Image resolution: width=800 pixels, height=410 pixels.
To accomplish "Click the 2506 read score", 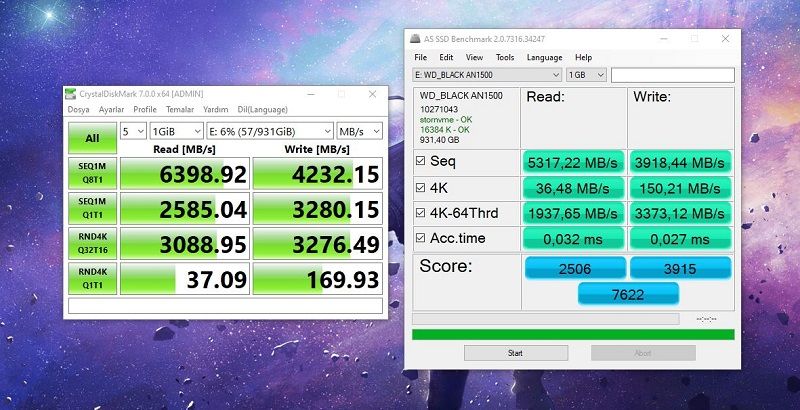I will pos(575,268).
